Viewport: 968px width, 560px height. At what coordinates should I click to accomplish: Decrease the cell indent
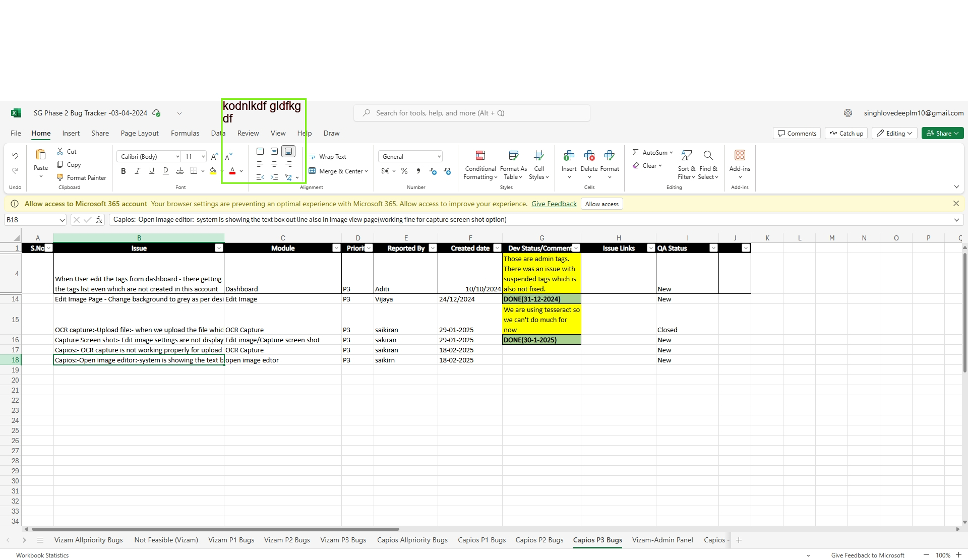pyautogui.click(x=260, y=177)
